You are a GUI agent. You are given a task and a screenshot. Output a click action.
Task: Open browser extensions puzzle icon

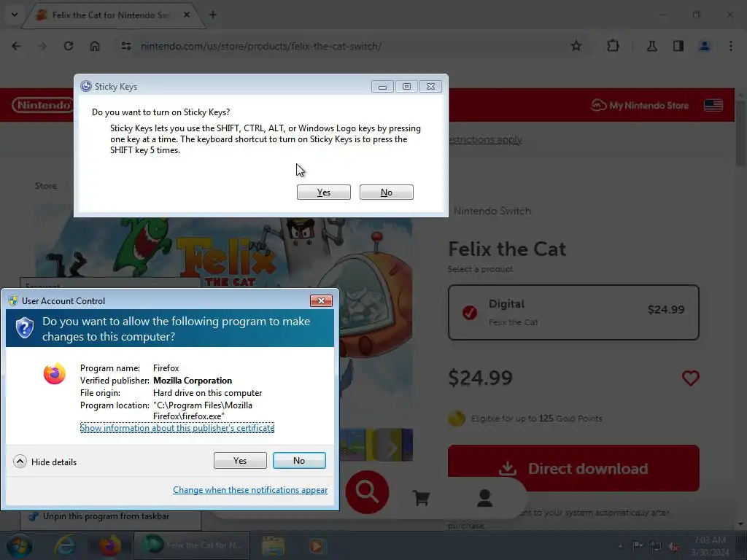(x=613, y=46)
